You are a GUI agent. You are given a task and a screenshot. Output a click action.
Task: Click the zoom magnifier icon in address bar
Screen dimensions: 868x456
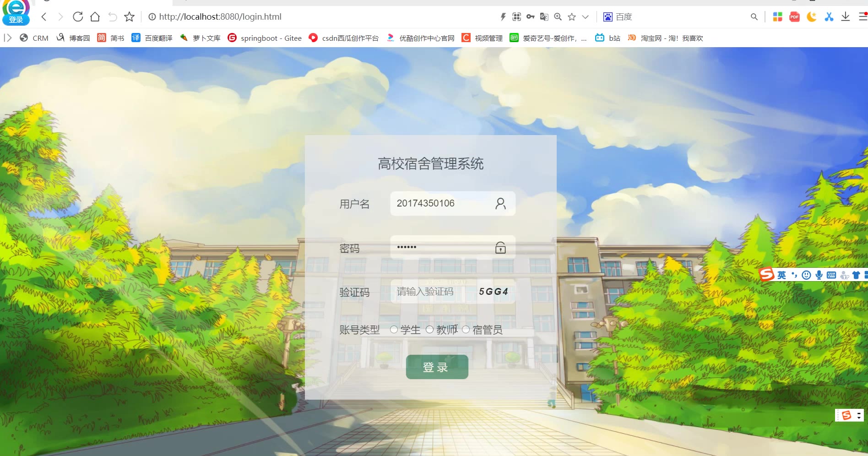click(x=558, y=17)
